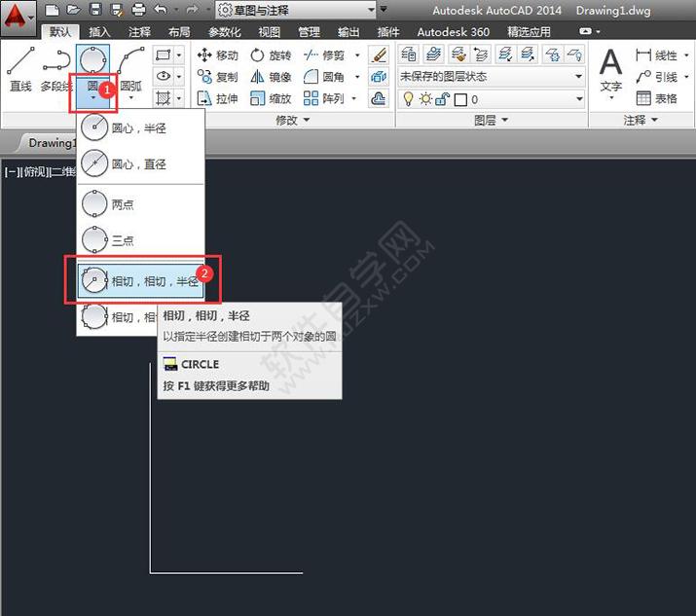
Task: Open the Drawing1 file tab
Action: click(x=49, y=143)
